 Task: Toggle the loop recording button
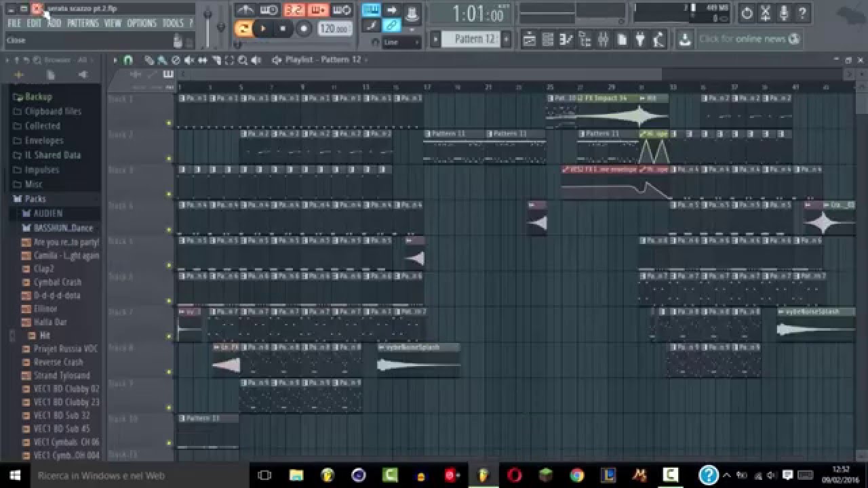342,9
